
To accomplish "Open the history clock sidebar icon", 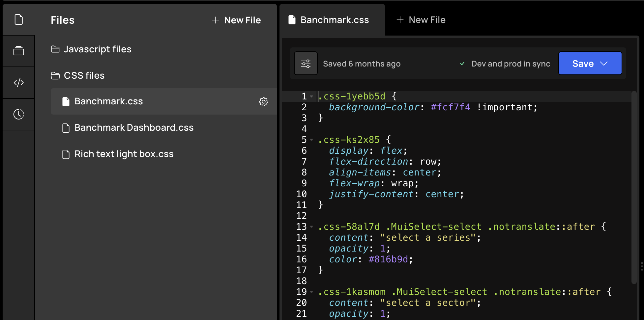I will click(x=19, y=114).
